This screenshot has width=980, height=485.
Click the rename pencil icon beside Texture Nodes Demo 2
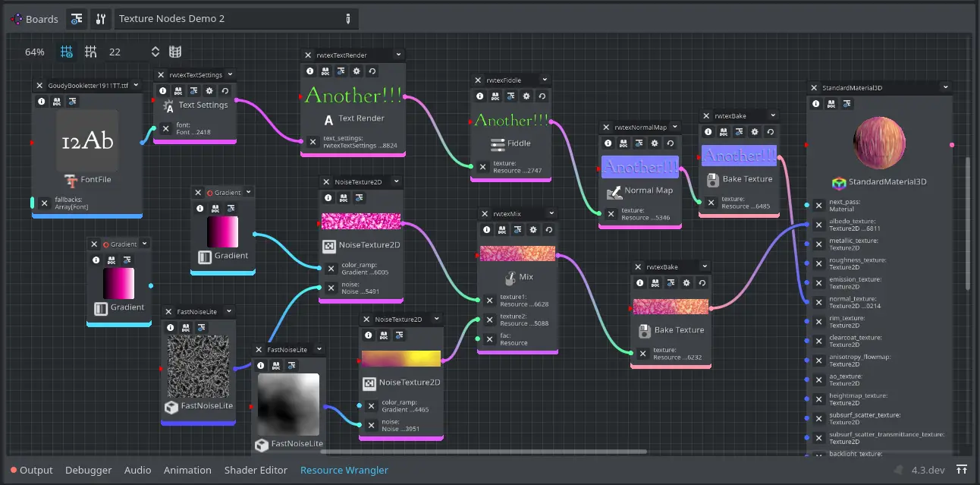pyautogui.click(x=348, y=19)
